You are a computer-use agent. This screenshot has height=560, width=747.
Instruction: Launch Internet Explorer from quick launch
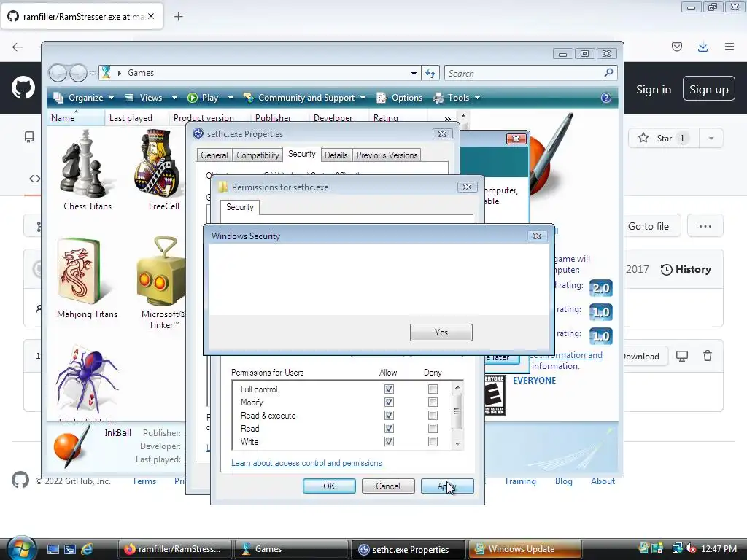coord(87,549)
